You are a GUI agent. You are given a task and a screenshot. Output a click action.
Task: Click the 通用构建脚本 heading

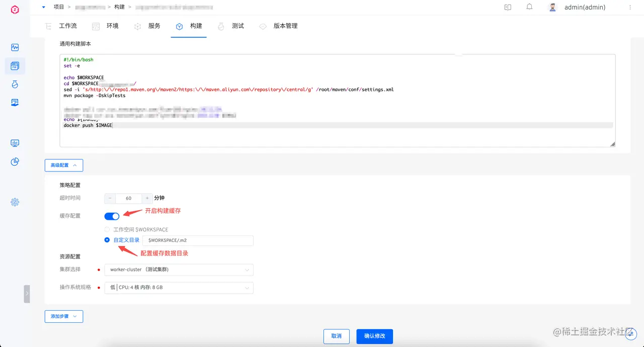75,44
